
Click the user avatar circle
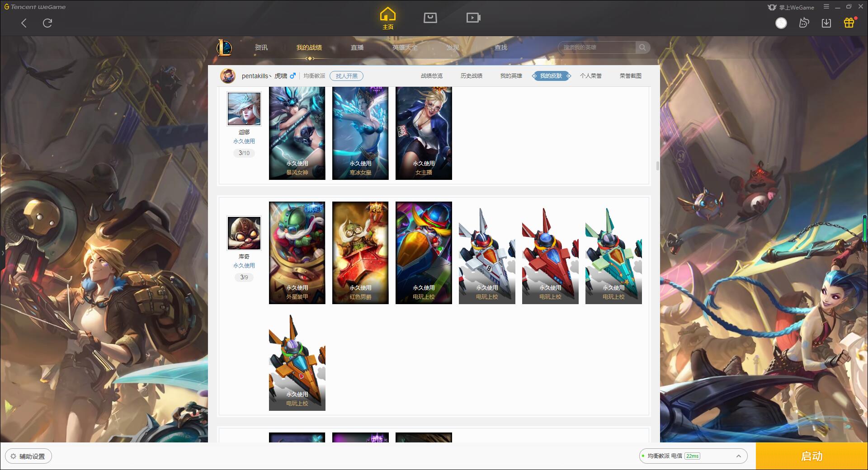tap(781, 23)
